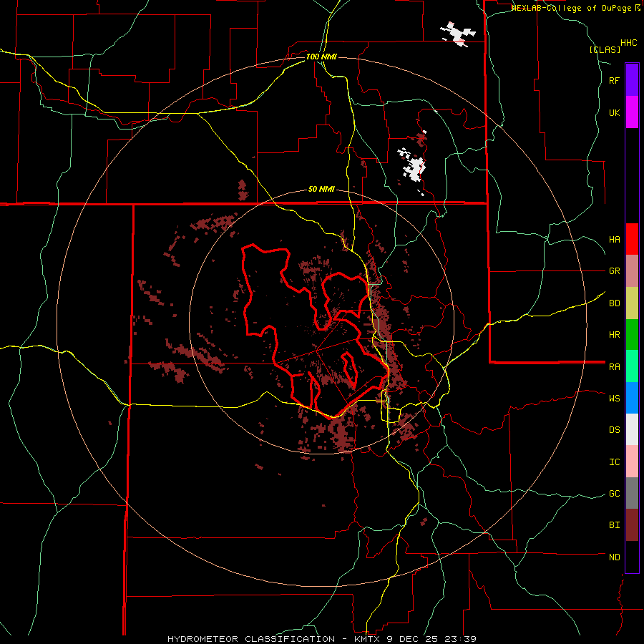Select the GC gray legend swatch
This screenshot has width=644, height=644.
[x=632, y=493]
